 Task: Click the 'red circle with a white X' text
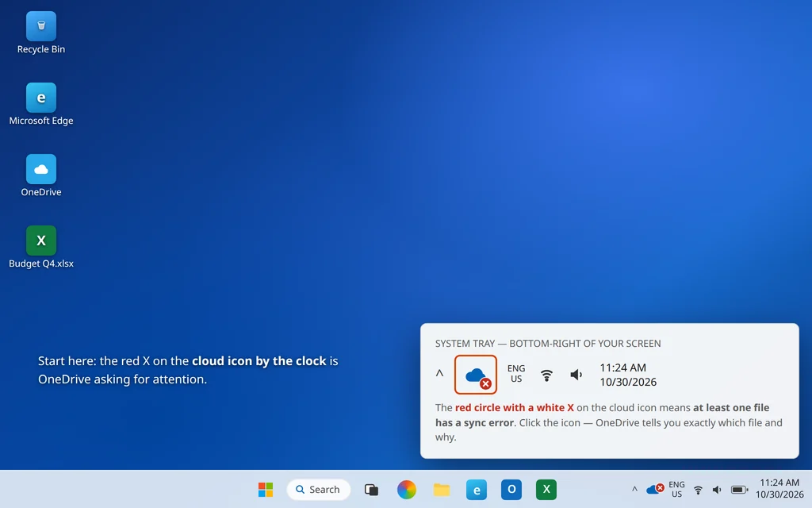click(514, 407)
